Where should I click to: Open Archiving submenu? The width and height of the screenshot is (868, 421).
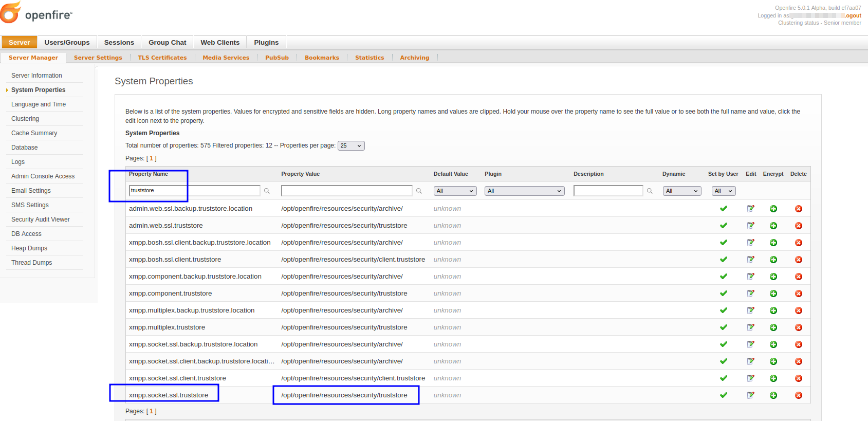(x=415, y=58)
